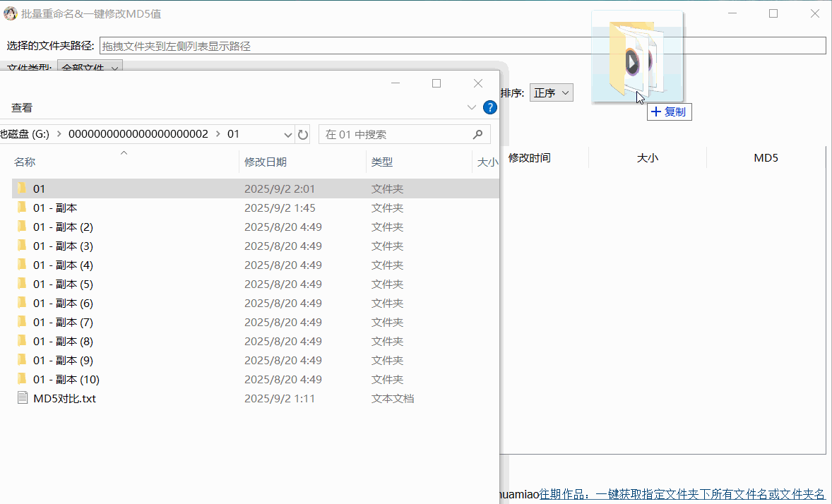Click the refresh icon beside the address bar
Screen dimensions: 832x504
pyautogui.click(x=304, y=134)
